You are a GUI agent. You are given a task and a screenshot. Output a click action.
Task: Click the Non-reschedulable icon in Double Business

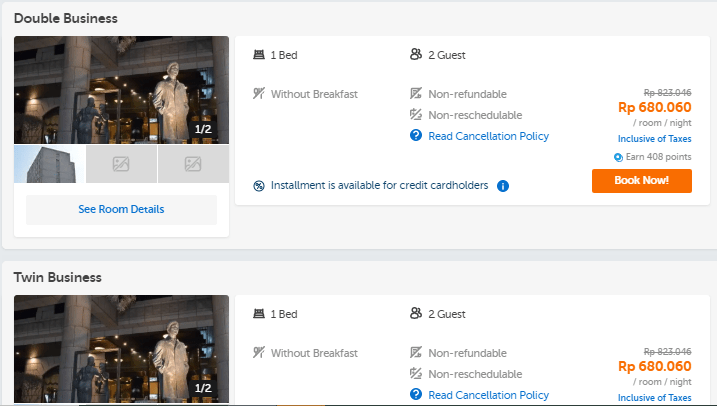[416, 115]
